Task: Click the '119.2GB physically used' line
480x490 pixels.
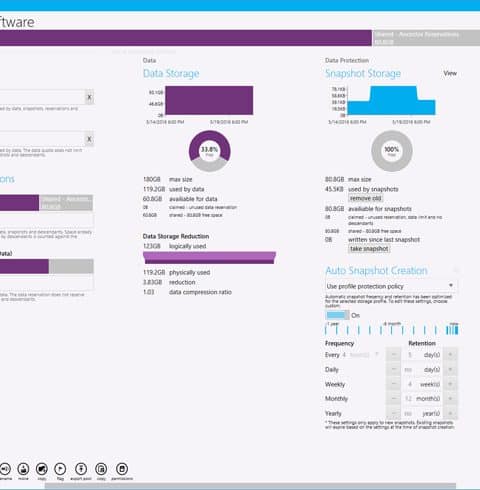Action: [x=176, y=272]
